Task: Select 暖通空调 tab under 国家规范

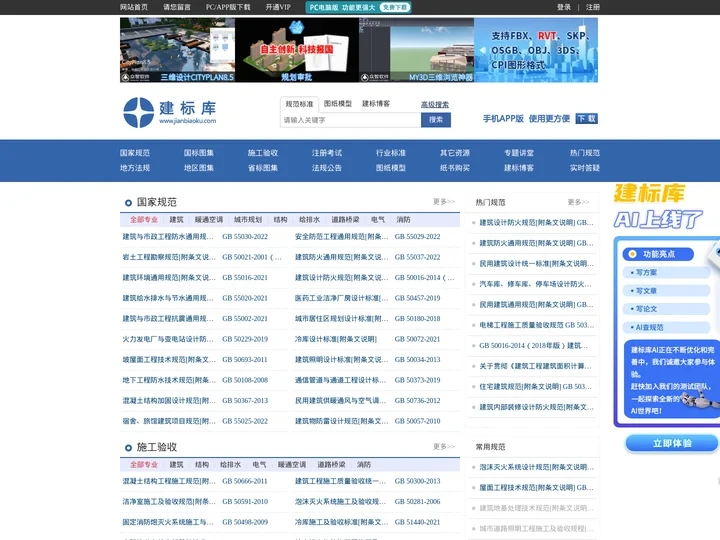Action: 209,220
